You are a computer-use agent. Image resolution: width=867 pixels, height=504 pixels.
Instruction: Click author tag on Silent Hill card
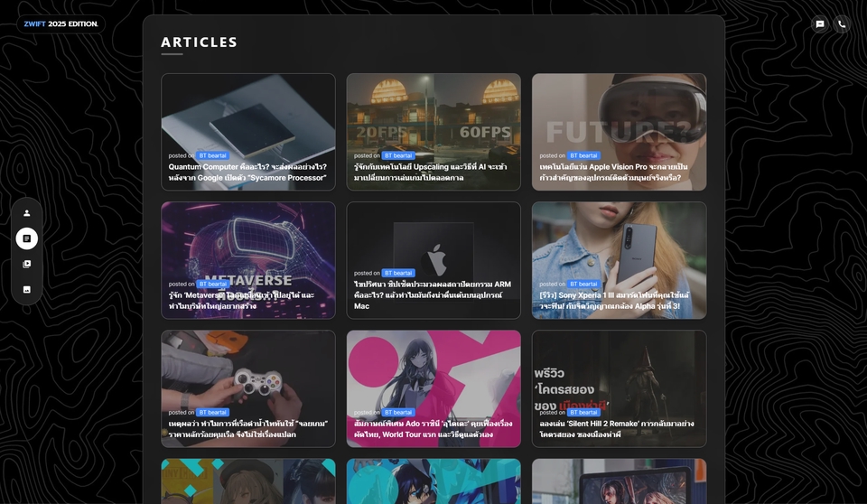(583, 412)
